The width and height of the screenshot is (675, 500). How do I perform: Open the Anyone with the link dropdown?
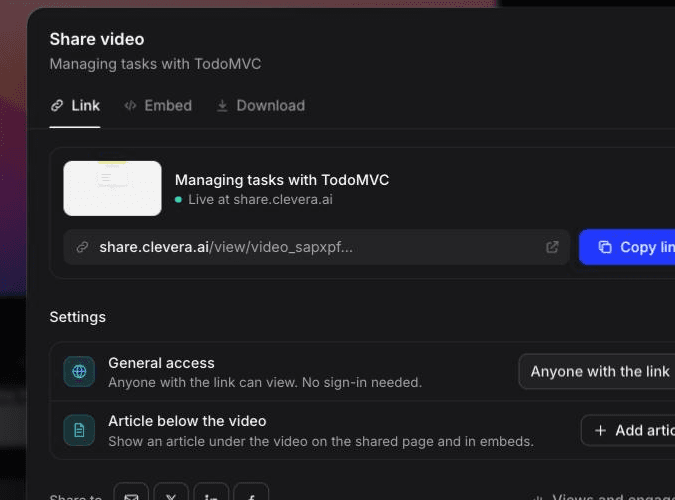597,372
